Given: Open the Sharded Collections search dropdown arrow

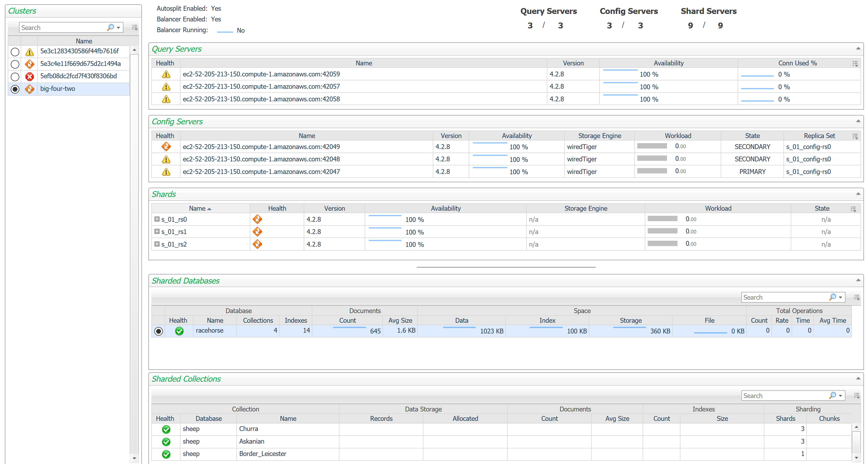Looking at the screenshot, I should pyautogui.click(x=840, y=396).
